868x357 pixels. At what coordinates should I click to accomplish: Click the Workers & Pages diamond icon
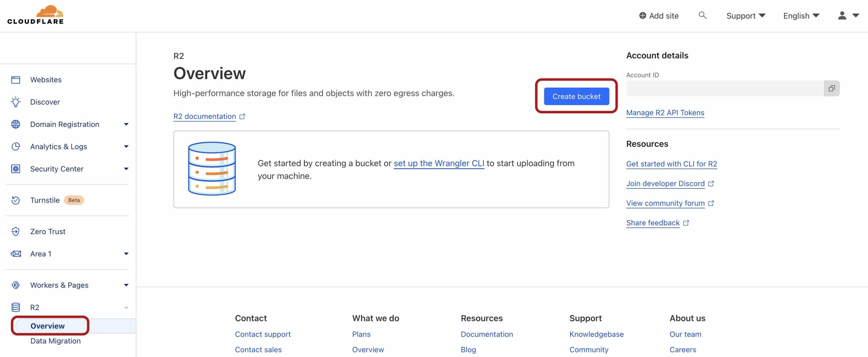16,285
